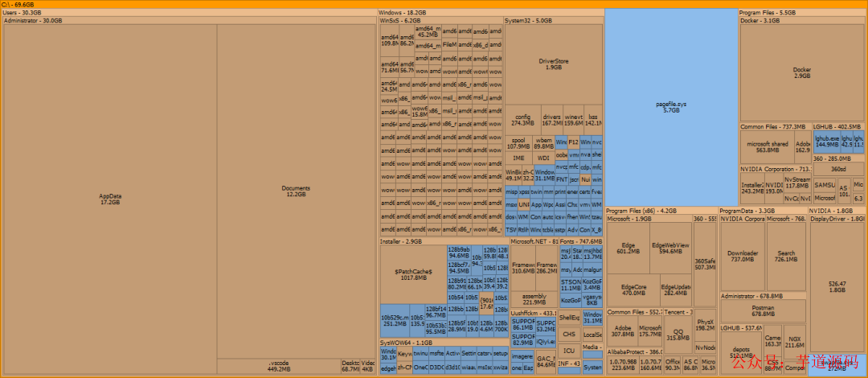Select the wbem 89.8MB block
This screenshot has width=868, height=378.
coord(543,143)
